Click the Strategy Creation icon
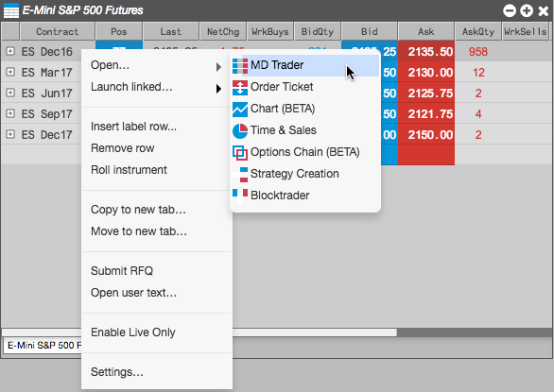554x392 pixels. tap(240, 175)
